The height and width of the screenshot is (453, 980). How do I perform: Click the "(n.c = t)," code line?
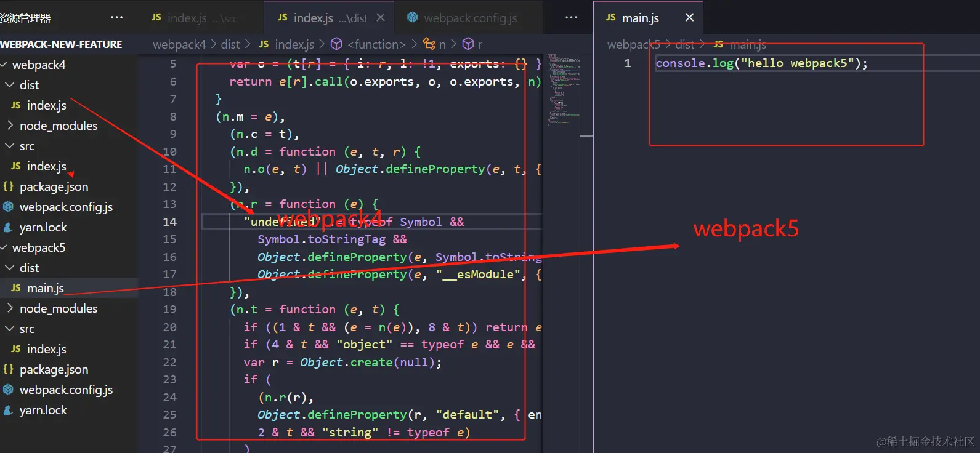[x=265, y=134]
